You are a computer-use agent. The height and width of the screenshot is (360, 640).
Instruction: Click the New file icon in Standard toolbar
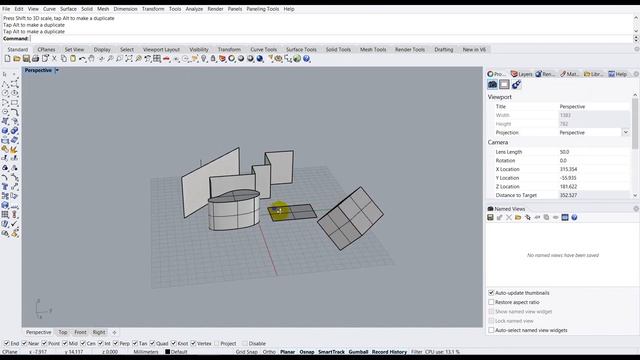pos(7,59)
